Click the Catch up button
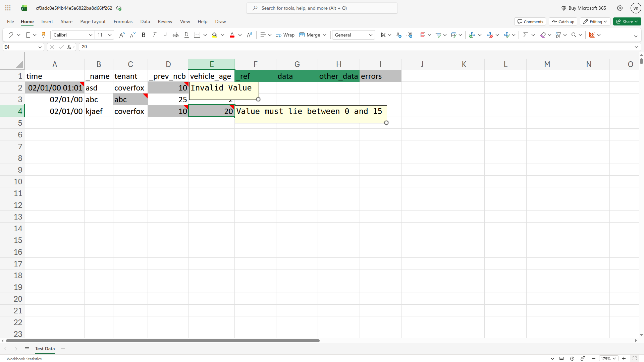Image resolution: width=644 pixels, height=362 pixels. pos(563,21)
